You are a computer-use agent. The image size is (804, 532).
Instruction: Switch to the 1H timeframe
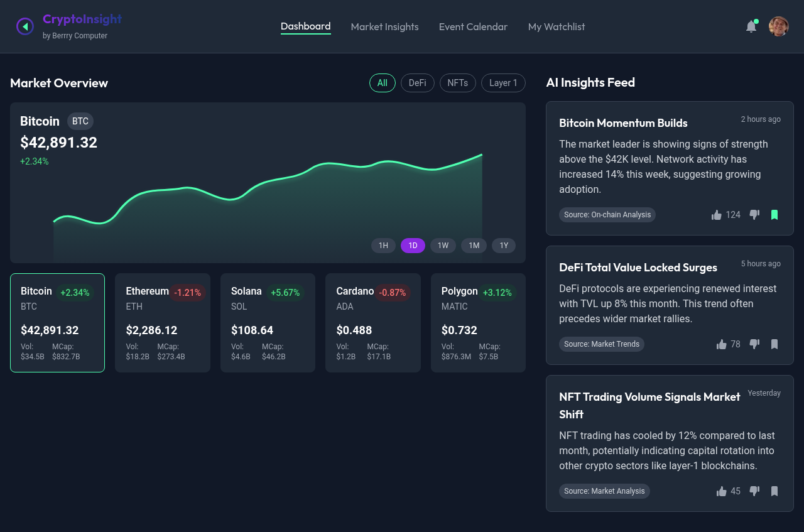(x=383, y=246)
